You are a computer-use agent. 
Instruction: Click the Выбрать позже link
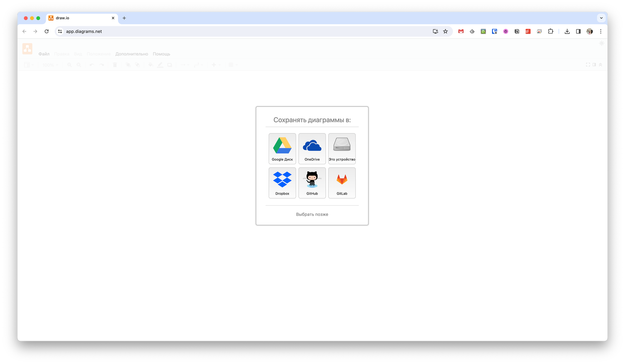(x=312, y=214)
